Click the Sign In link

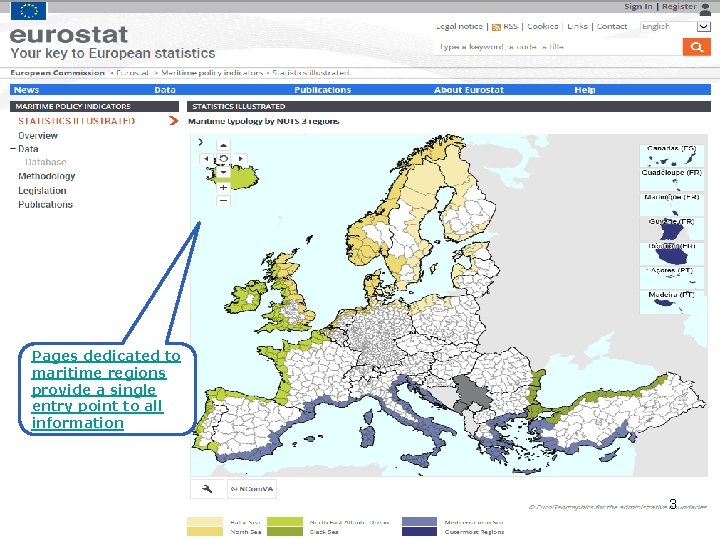(638, 6)
